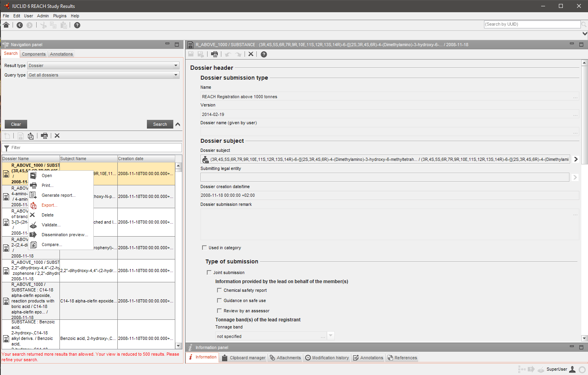This screenshot has width=588, height=375.
Task: Click the Save icon in dossier toolbar
Action: [191, 54]
